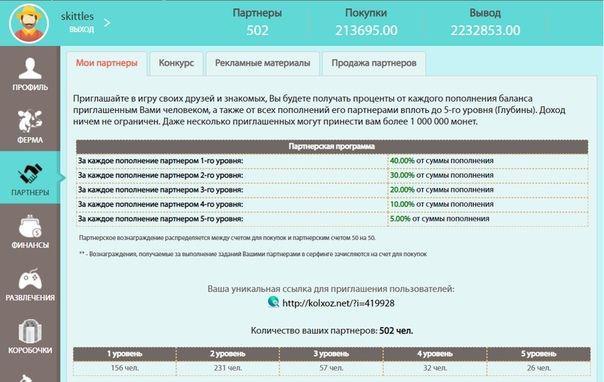The image size is (604, 382).
Task: Click the 'Количество ваших партнеров: 502 чел.' text
Action: (332, 331)
